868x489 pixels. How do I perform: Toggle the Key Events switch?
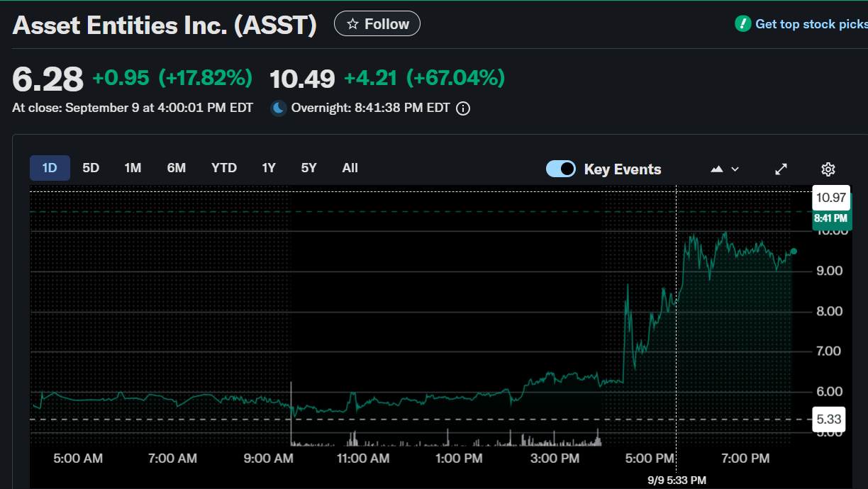[561, 169]
